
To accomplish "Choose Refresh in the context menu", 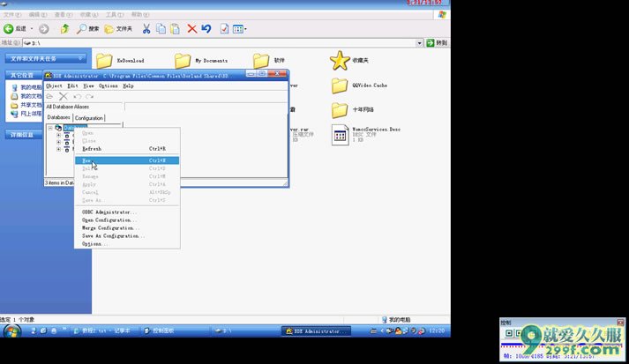I will click(x=127, y=149).
